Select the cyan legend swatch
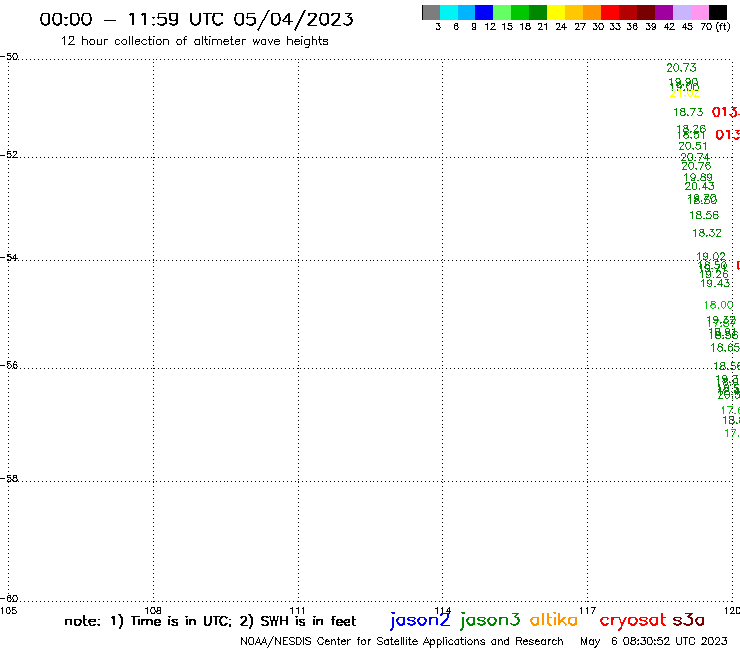Image resolution: width=740 pixels, height=650 pixels. 449,12
